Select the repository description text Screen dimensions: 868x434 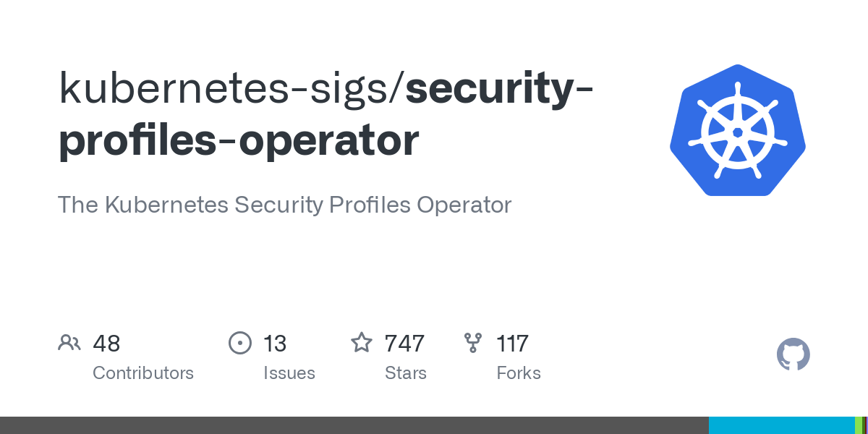click(284, 205)
